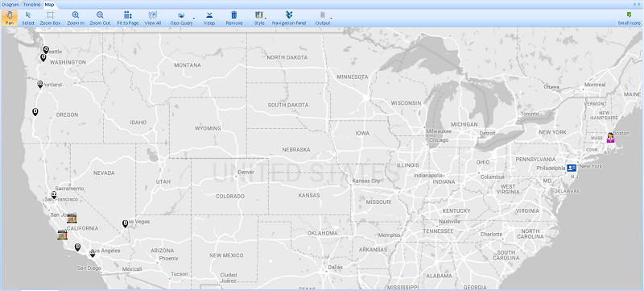Click the San Diego city label

coord(89,268)
